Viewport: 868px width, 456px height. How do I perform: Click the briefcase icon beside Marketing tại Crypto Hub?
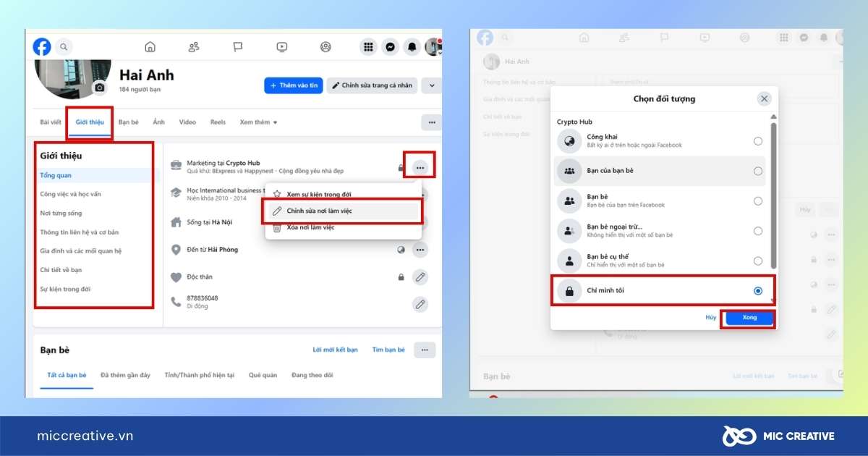(x=176, y=166)
